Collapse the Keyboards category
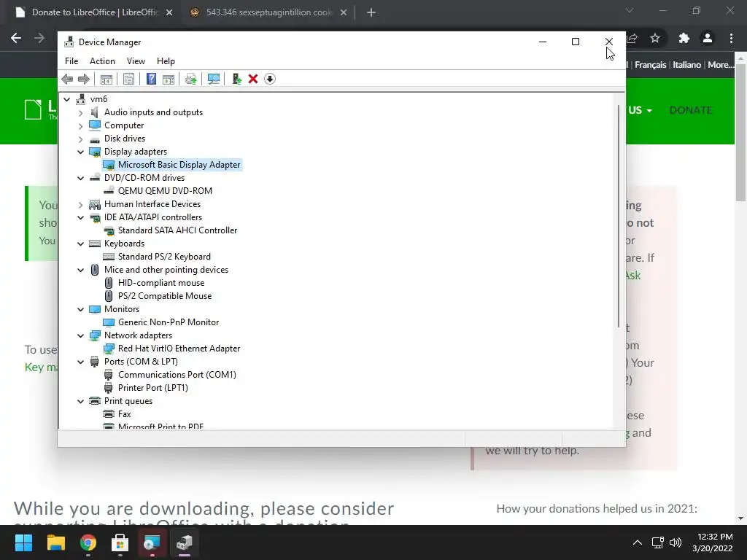The width and height of the screenshot is (747, 560). [80, 244]
